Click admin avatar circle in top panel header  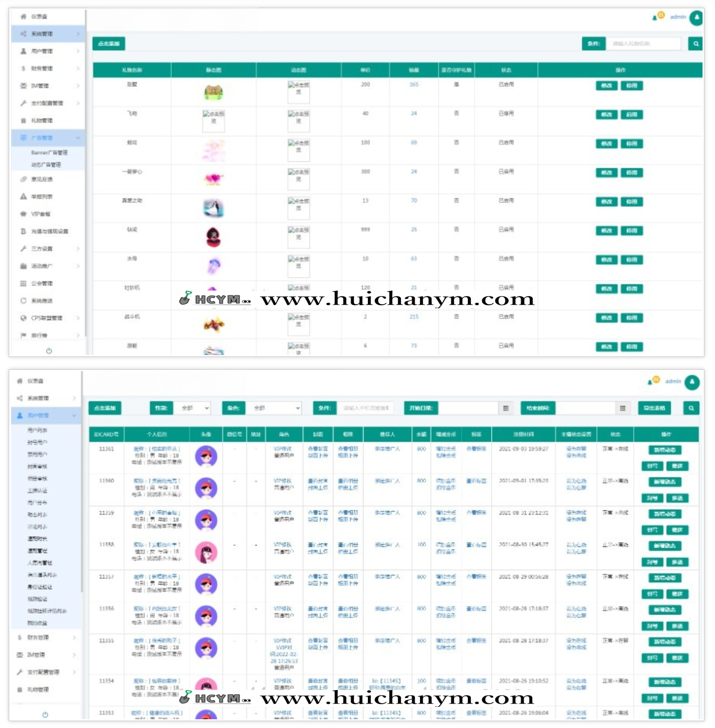pyautogui.click(x=697, y=18)
